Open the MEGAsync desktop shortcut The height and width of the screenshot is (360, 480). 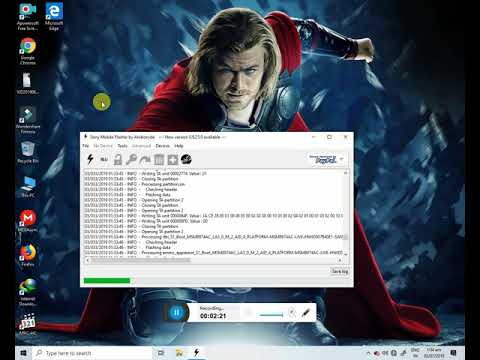(x=28, y=221)
